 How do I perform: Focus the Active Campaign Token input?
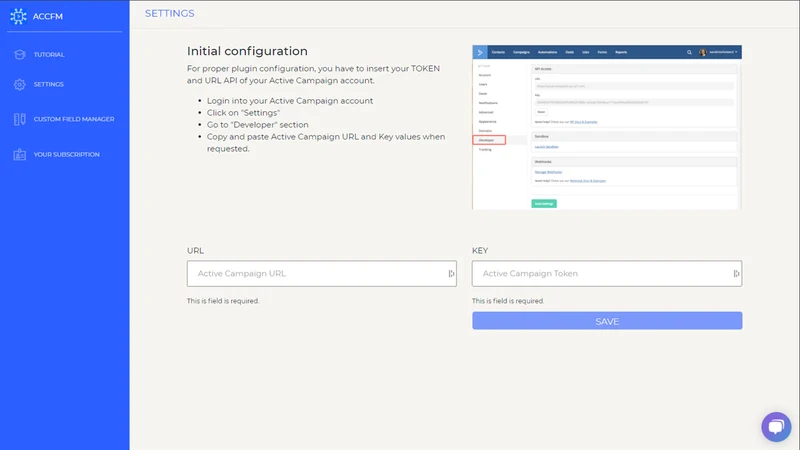point(607,273)
